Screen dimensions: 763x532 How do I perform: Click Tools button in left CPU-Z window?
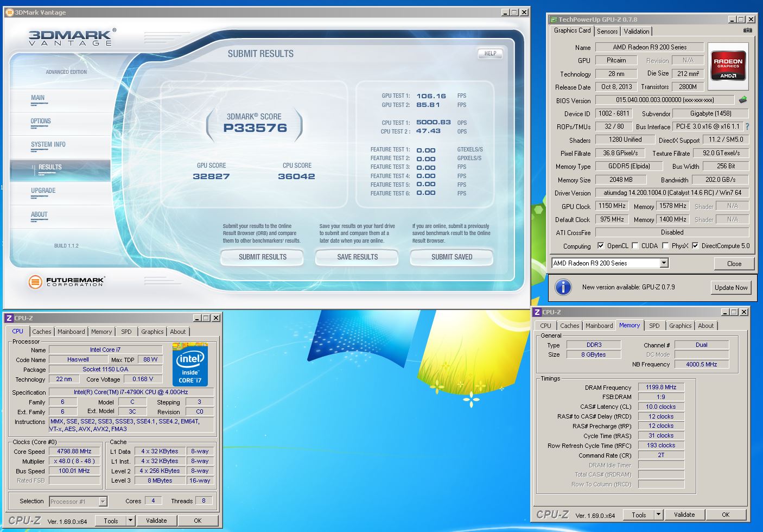111,521
